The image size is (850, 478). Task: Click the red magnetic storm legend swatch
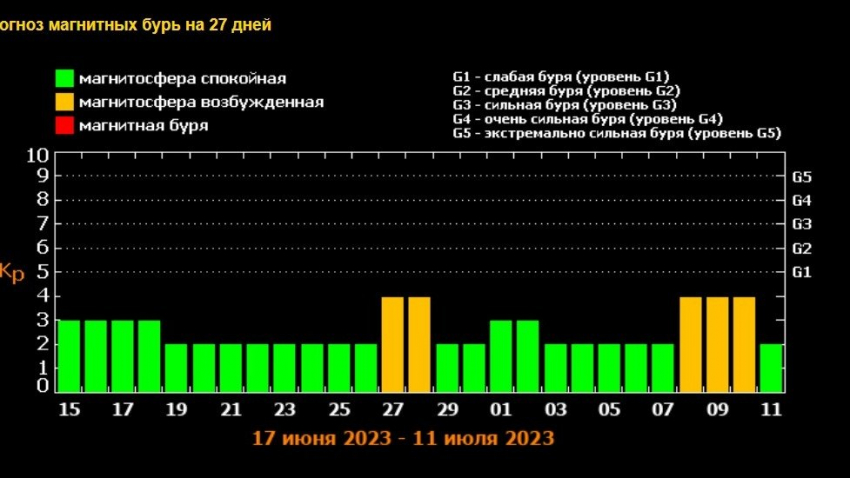click(65, 125)
